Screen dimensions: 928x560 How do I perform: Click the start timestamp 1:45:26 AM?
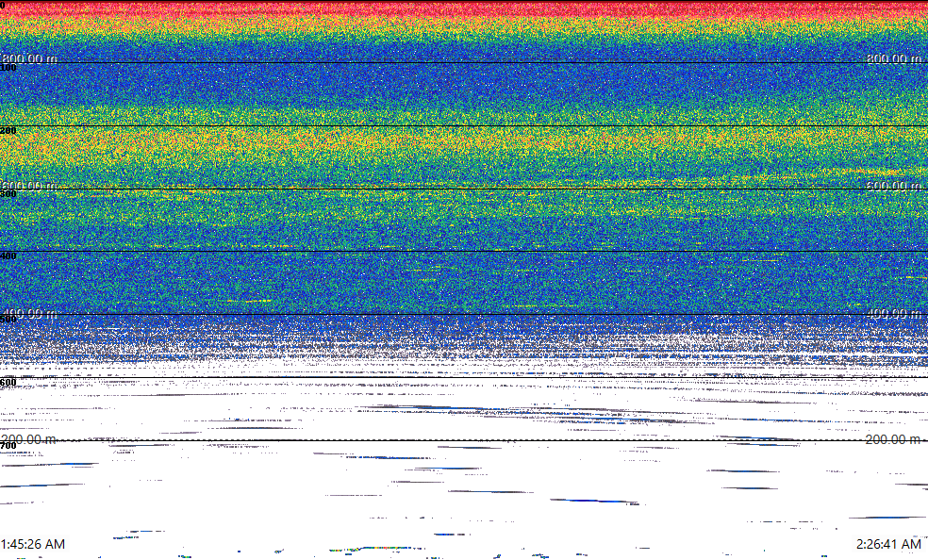pyautogui.click(x=33, y=544)
